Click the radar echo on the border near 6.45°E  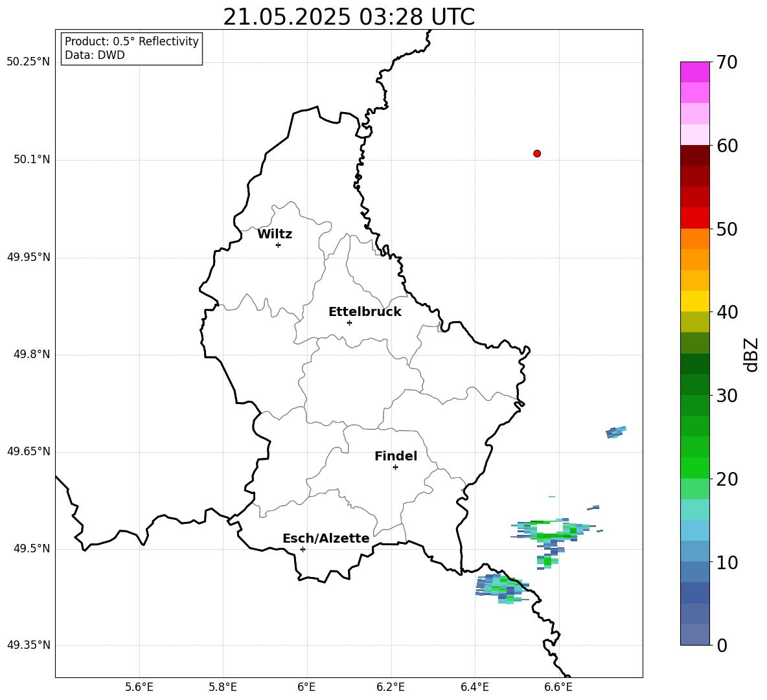[503, 589]
